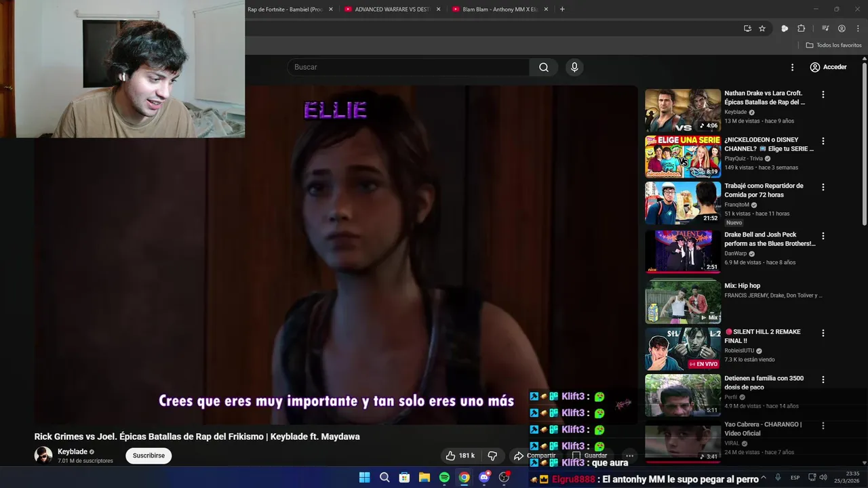Click the YouTube search magnifier button

544,67
